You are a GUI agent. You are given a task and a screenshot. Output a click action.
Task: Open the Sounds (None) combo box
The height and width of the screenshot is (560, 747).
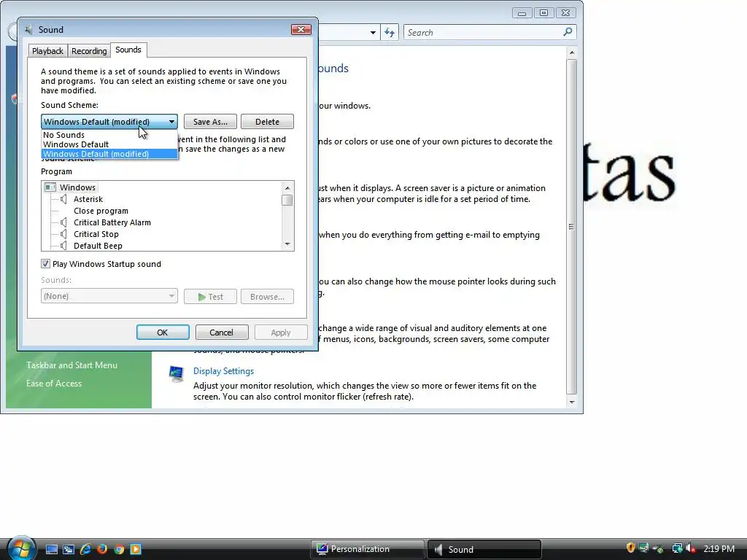[x=109, y=296]
